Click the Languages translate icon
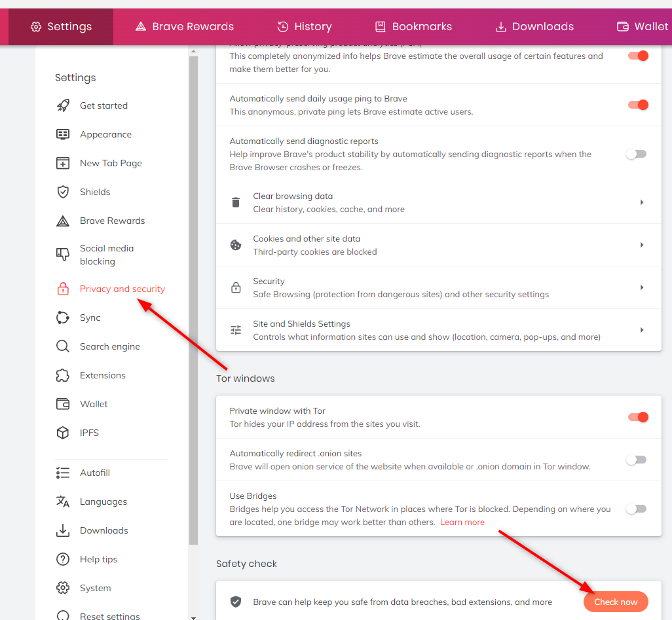 click(63, 501)
